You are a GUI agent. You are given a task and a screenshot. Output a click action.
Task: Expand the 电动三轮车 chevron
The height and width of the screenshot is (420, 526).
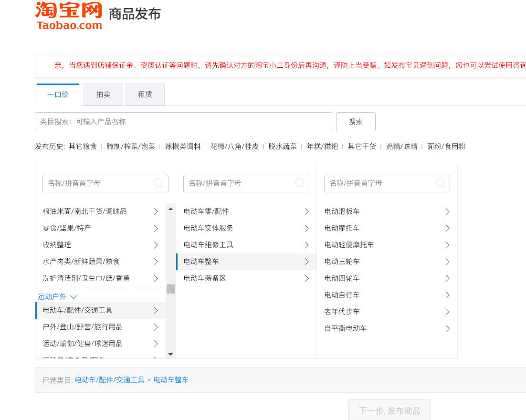pos(448,262)
